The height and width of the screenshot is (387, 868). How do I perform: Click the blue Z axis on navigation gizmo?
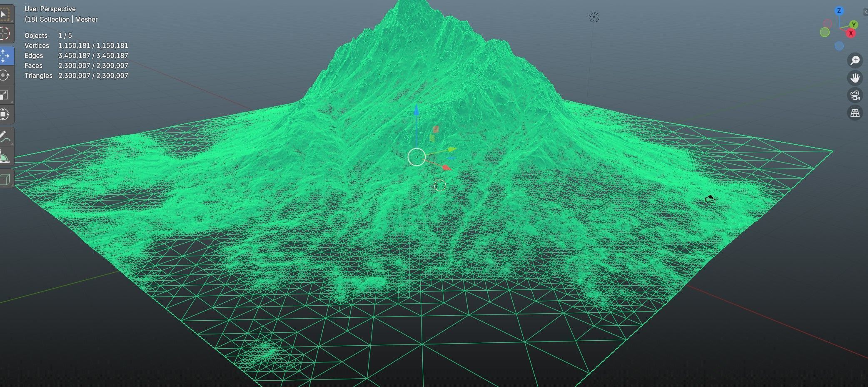tap(839, 11)
